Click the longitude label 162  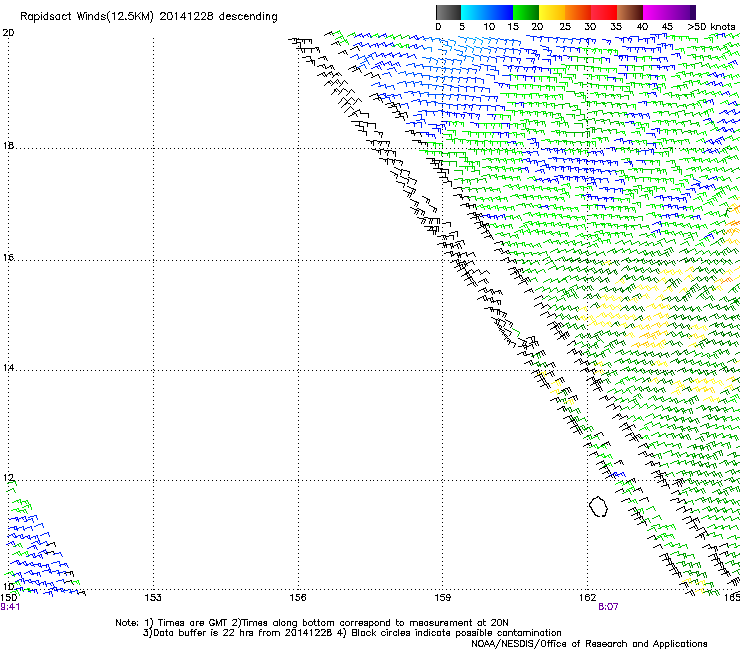pyautogui.click(x=587, y=598)
